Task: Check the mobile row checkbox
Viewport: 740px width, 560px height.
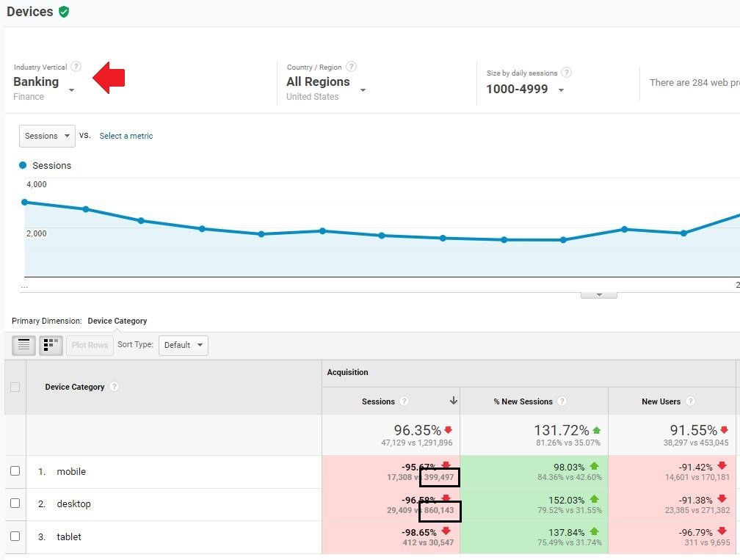Action: 15,471
